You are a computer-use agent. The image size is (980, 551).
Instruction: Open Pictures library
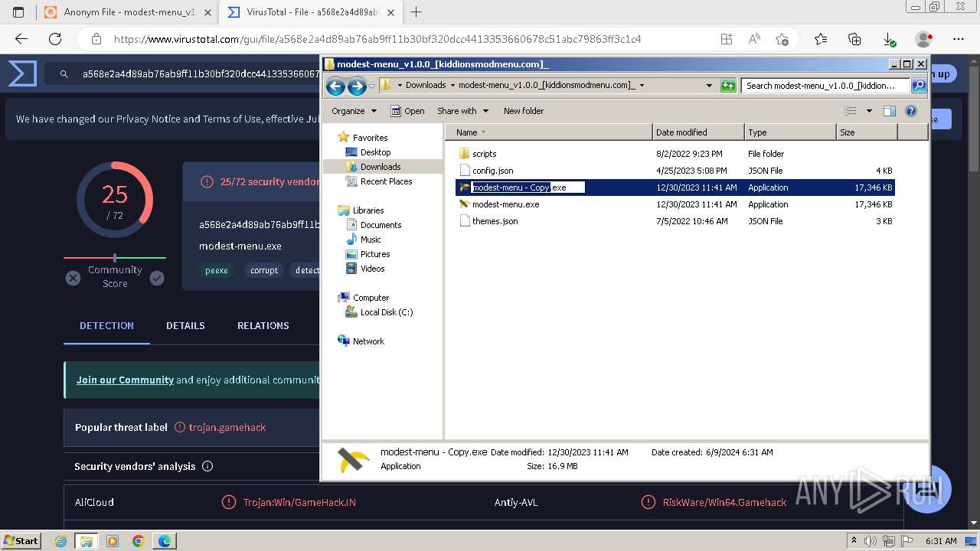[x=375, y=254]
